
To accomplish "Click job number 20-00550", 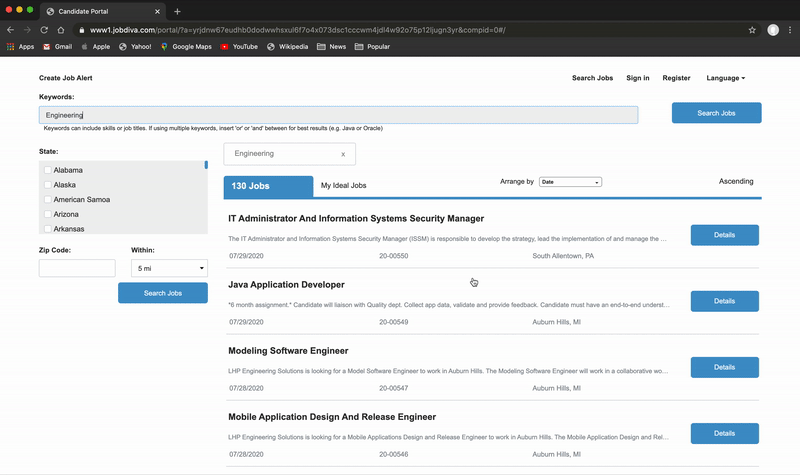I will (393, 256).
